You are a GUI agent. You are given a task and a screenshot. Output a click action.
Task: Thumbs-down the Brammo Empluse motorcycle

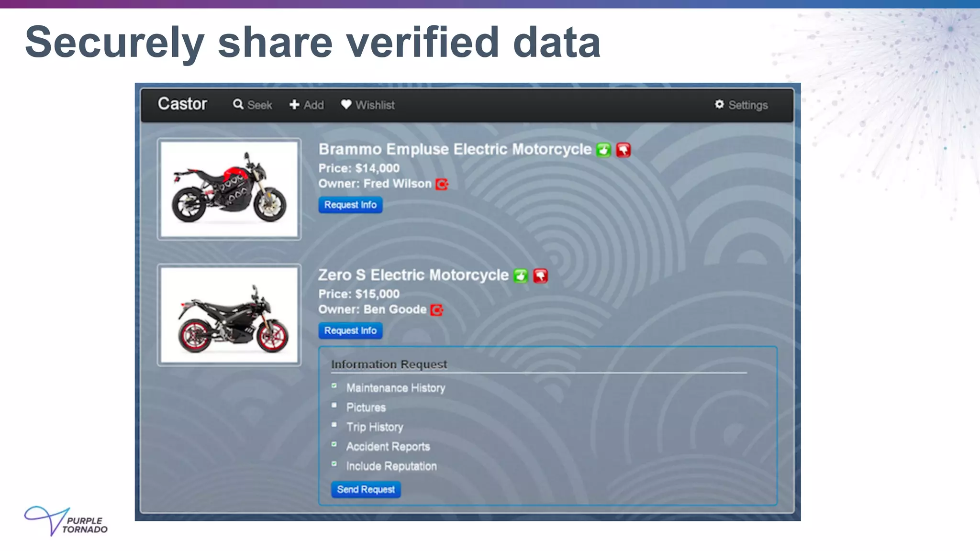623,150
